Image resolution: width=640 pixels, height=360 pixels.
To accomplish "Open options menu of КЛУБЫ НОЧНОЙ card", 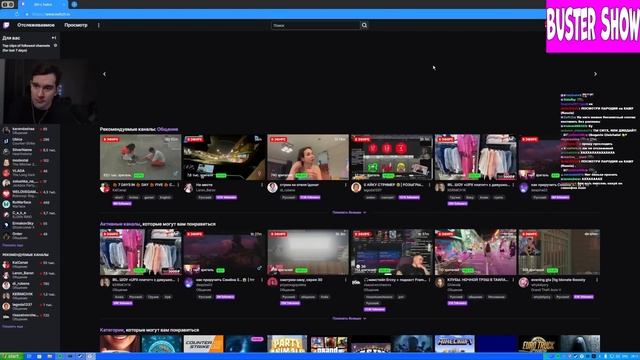I will 513,280.
